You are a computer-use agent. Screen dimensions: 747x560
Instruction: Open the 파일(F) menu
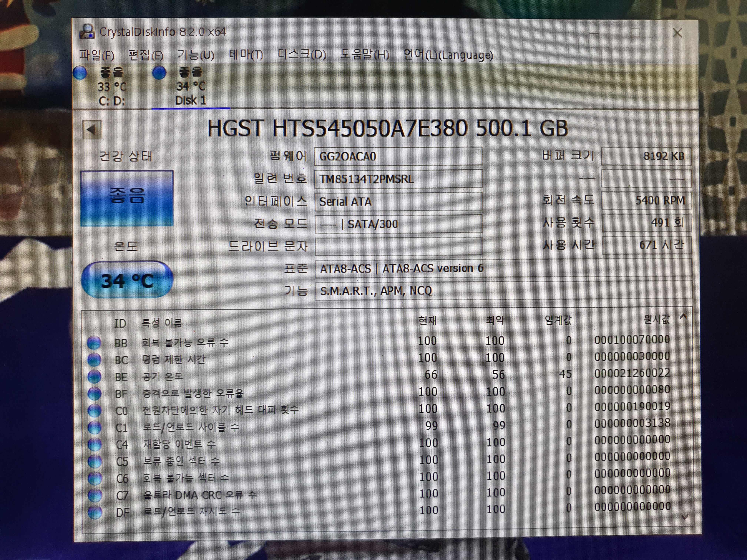[x=97, y=55]
